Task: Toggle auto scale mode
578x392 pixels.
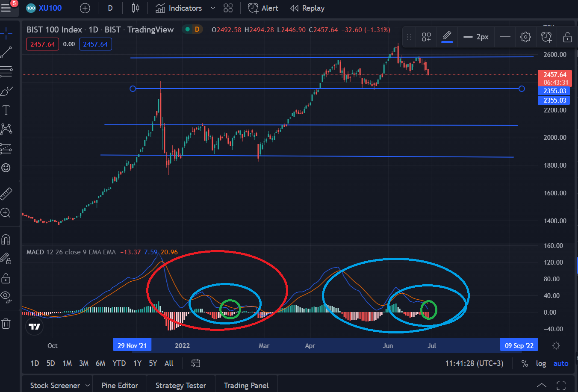Action: point(561,363)
